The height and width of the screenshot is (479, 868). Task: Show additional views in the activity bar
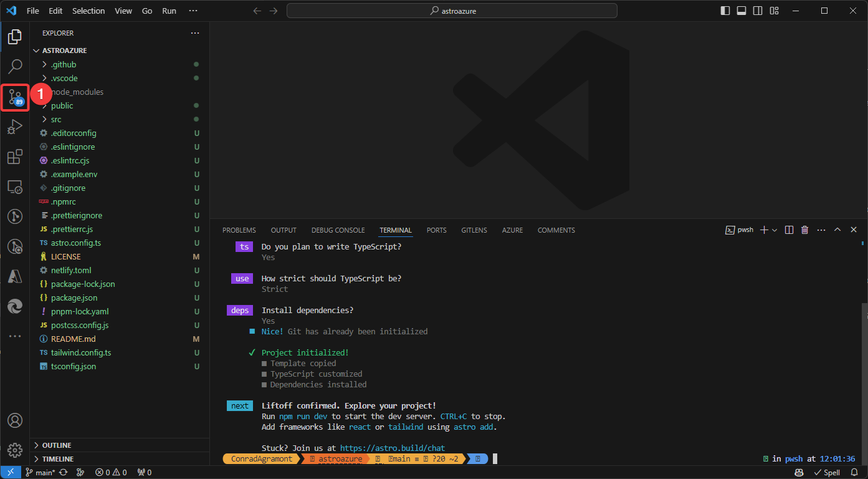[15, 336]
